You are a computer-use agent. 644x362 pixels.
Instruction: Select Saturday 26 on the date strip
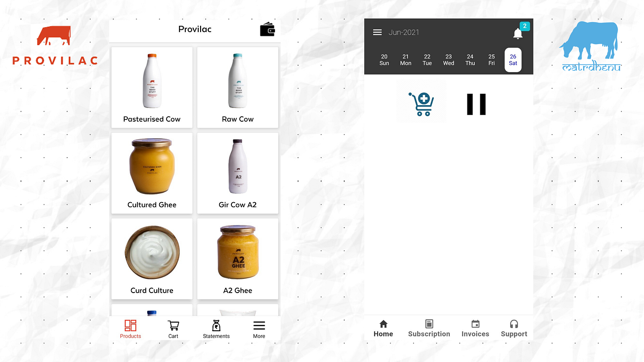coord(512,60)
